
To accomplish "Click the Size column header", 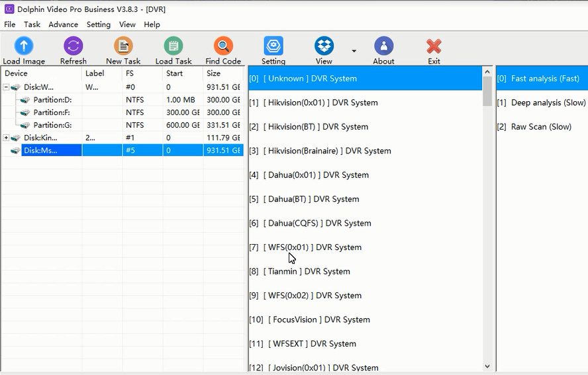I will [x=224, y=73].
